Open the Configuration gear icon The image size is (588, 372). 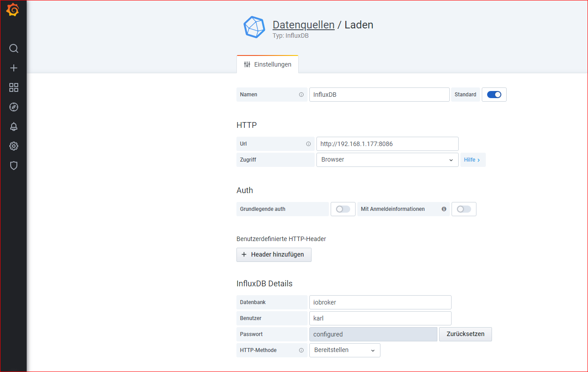click(x=14, y=146)
